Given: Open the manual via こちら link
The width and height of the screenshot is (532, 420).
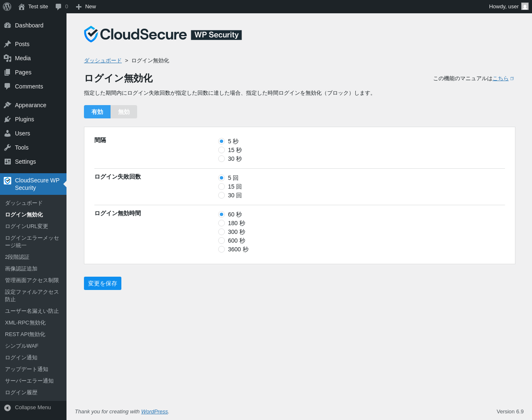Looking at the screenshot, I should (500, 79).
